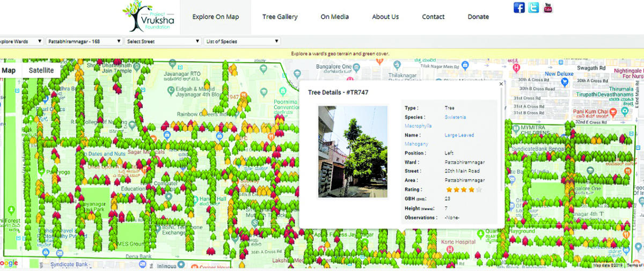The image size is (644, 271).
Task: Open the About Us menu item
Action: click(385, 17)
